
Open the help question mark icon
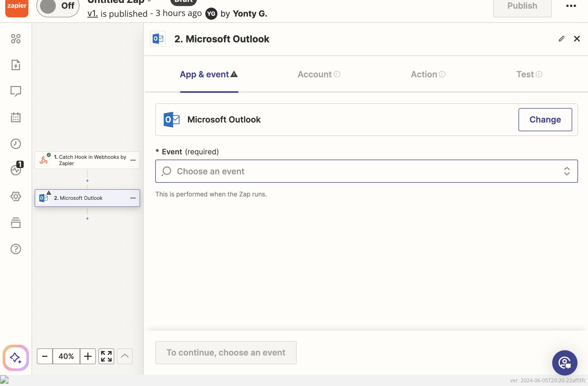click(16, 249)
